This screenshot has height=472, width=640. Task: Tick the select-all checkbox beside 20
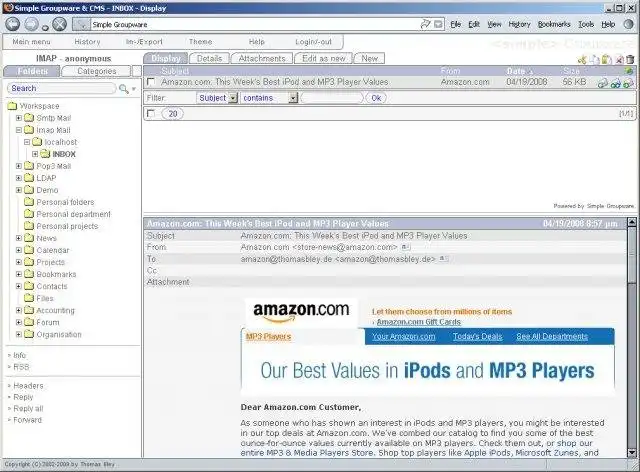pos(151,114)
